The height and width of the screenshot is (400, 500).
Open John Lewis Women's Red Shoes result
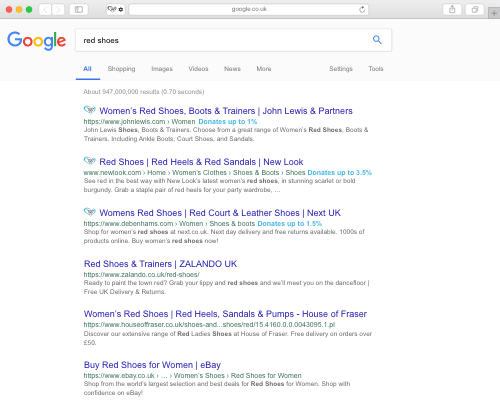[226, 111]
